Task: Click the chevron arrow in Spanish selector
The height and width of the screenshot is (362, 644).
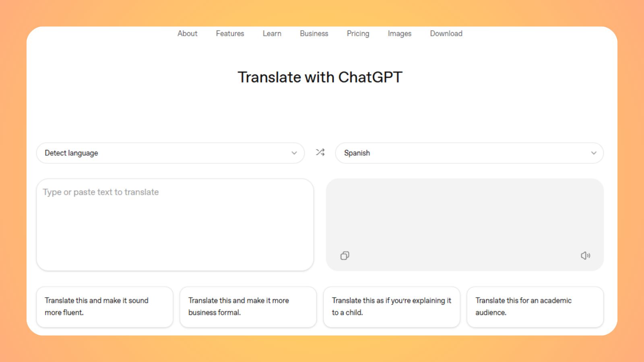Action: pos(593,153)
